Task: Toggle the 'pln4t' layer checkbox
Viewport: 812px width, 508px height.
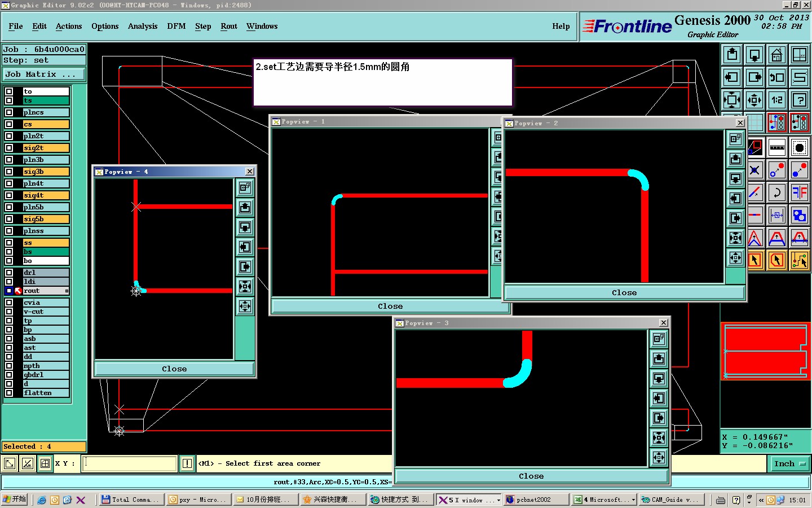Action: tap(9, 183)
